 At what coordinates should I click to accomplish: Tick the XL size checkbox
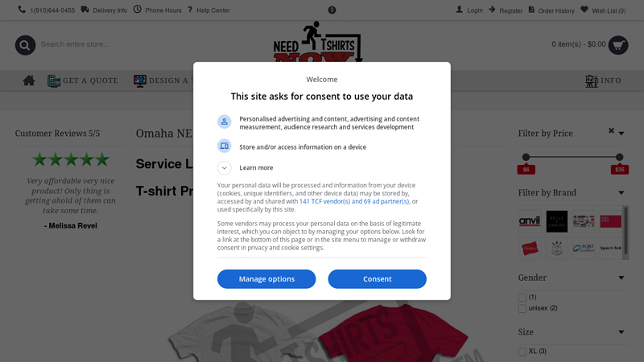pyautogui.click(x=522, y=352)
